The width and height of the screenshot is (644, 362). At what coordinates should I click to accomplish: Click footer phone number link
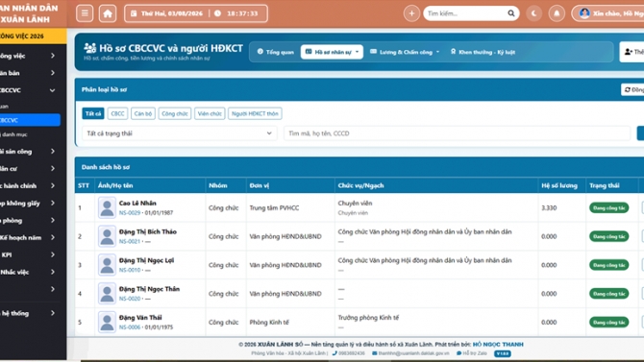pos(348,353)
